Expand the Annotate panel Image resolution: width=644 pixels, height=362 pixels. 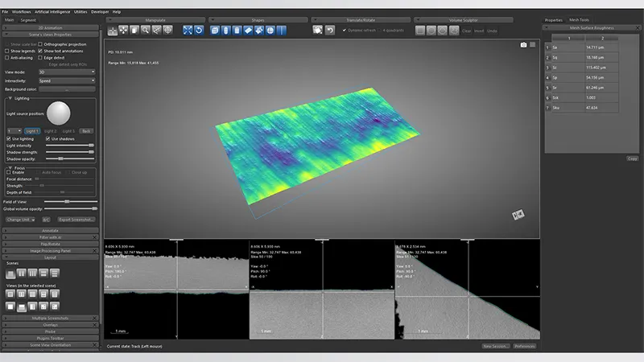tap(50, 231)
